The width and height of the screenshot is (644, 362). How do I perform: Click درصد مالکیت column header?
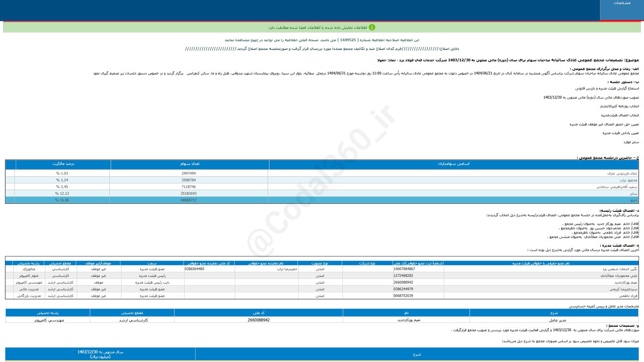click(x=63, y=164)
